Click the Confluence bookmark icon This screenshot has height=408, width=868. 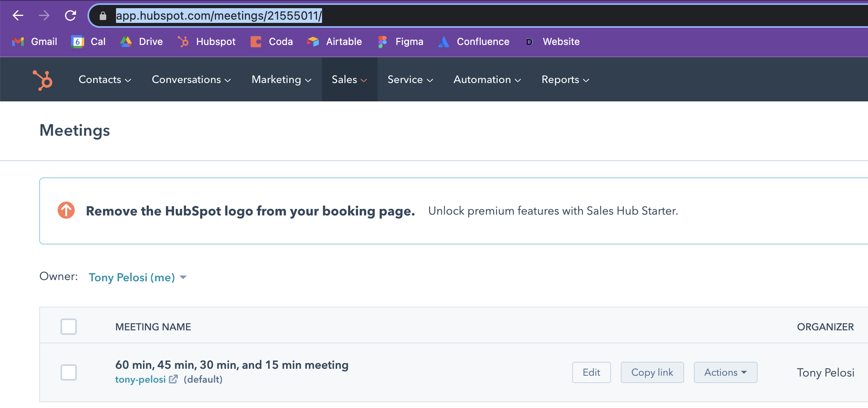(444, 42)
